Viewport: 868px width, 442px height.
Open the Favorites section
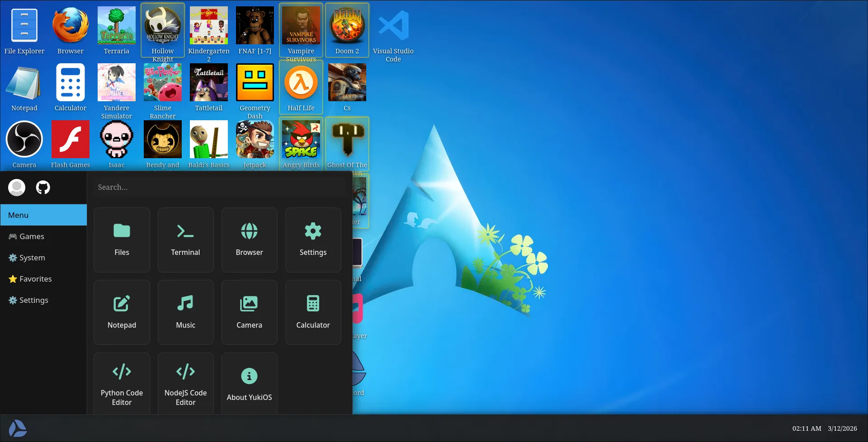pyautogui.click(x=35, y=278)
